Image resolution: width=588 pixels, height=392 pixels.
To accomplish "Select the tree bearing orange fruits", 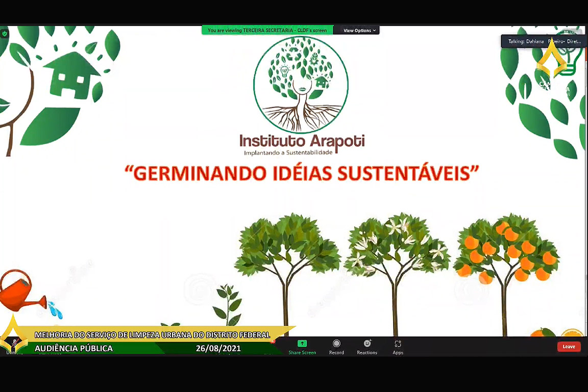I will (x=506, y=255).
